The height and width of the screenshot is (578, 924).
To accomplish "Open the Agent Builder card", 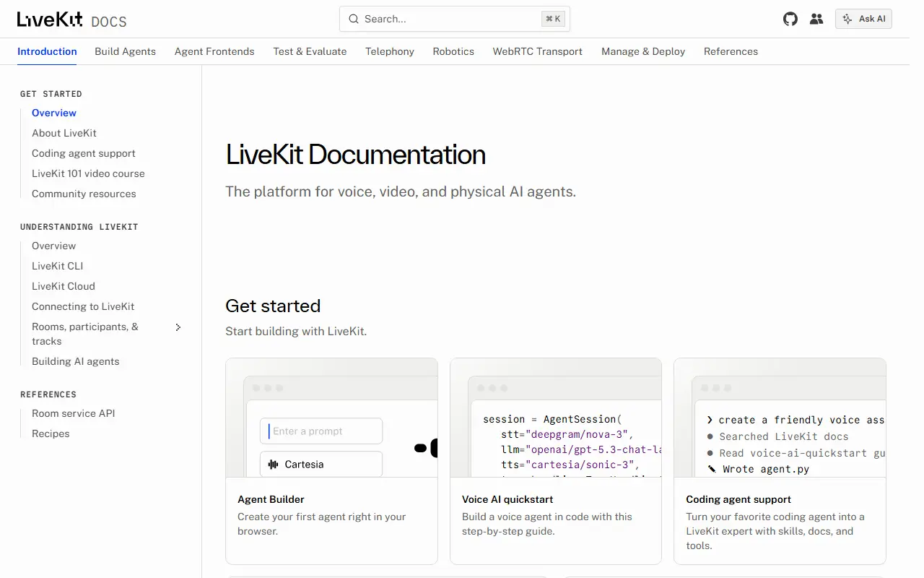I will tap(331, 461).
